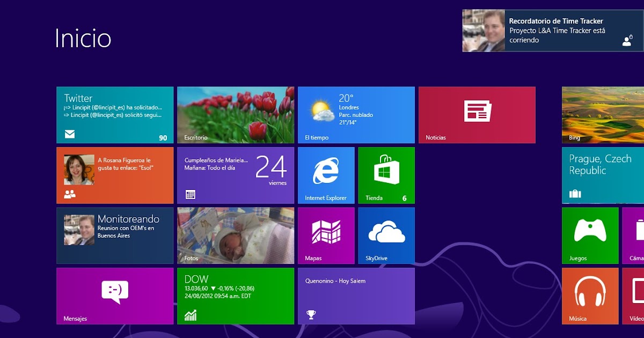
Task: Click "Reunion con OEM's en Buenos Aires" text
Action: 126,232
